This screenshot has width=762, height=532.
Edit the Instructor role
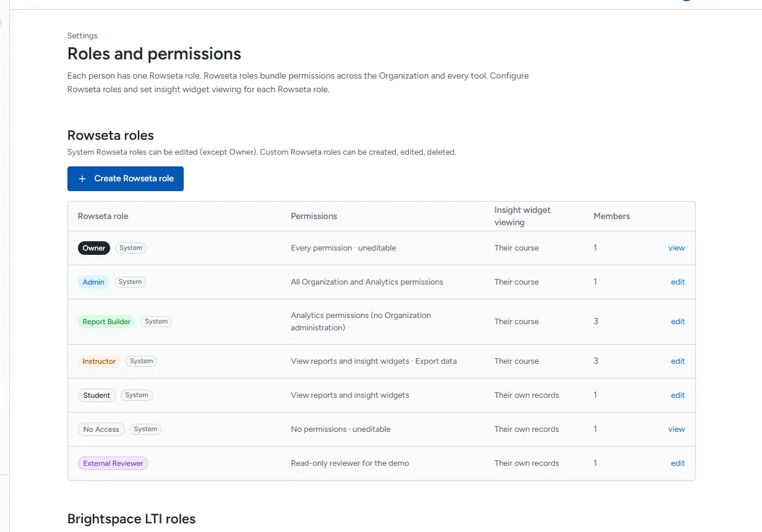678,361
